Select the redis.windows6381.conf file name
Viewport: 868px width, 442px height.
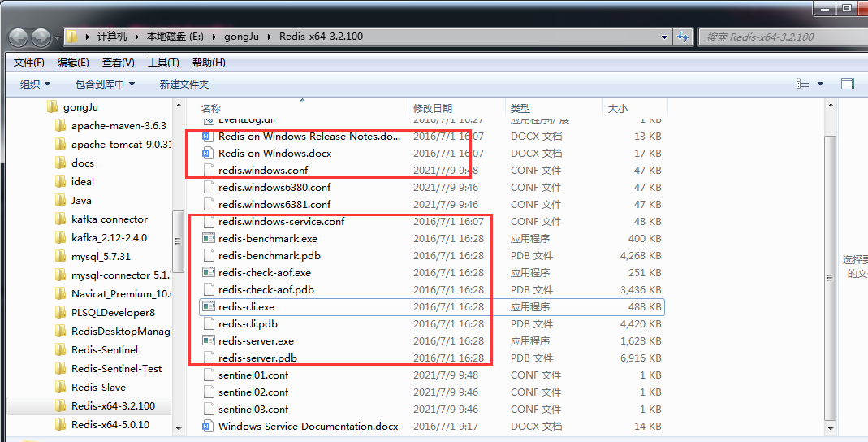point(274,205)
